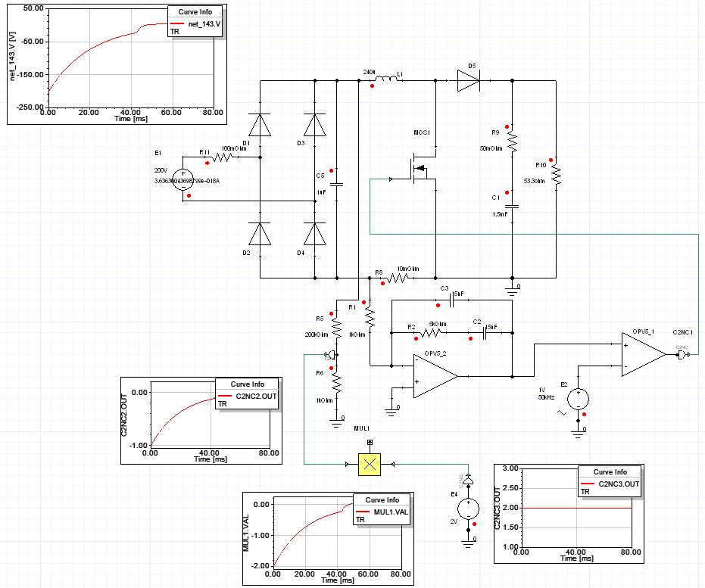
Task: Click the 100mOhm value label of R11
Action: 234,148
